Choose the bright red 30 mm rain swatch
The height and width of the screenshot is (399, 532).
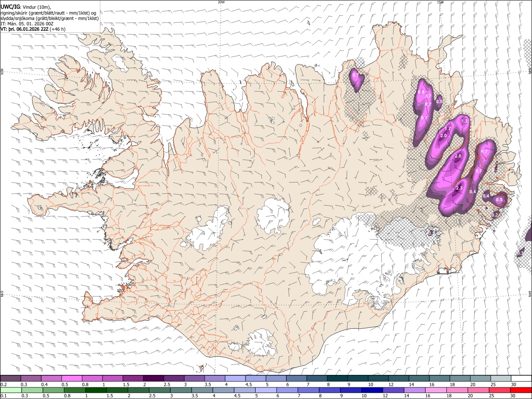[521, 390]
